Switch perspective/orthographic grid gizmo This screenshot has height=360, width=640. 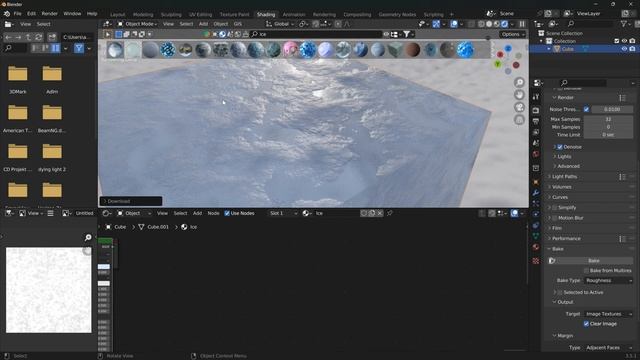point(519,120)
